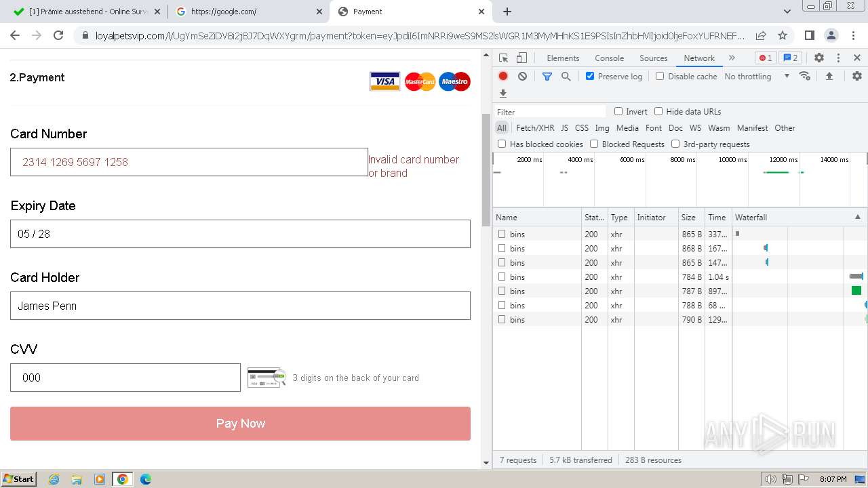Click the All filter type button
Viewport: 868px width, 488px height.
pyautogui.click(x=501, y=127)
